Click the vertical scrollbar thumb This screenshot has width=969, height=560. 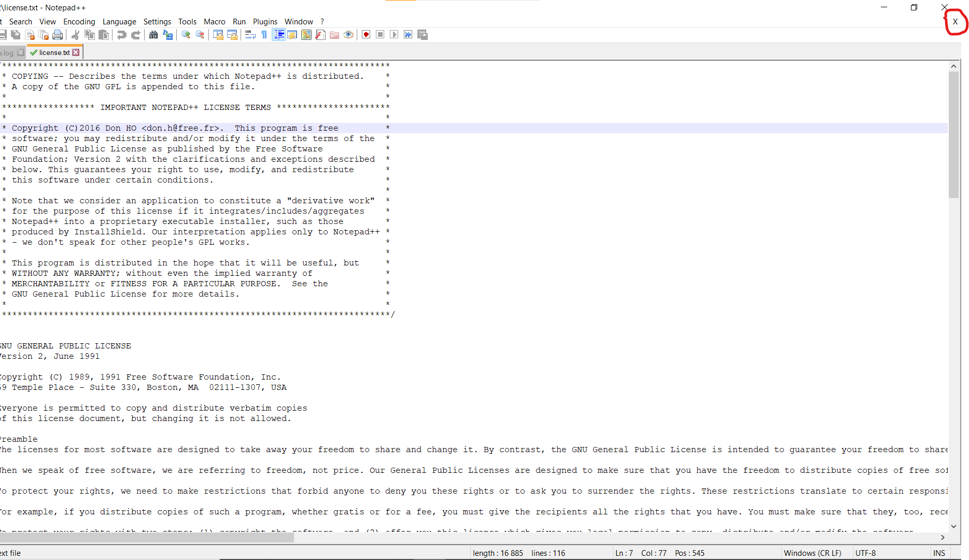953,135
